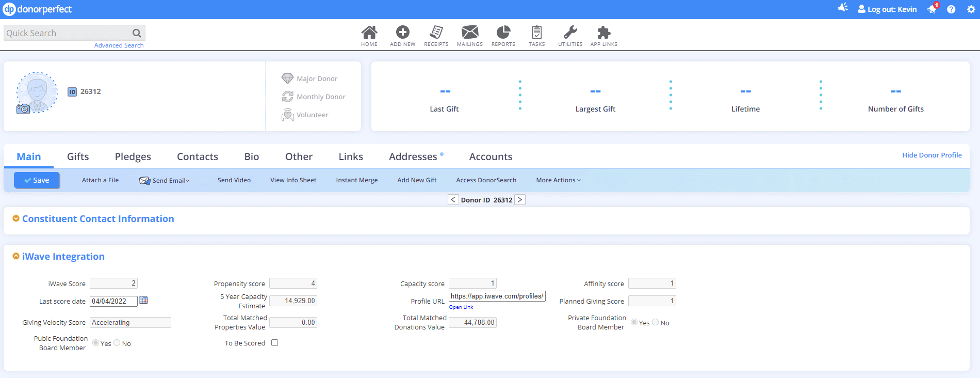Click Instant Merge
Screen dimensions: 980x378
click(x=357, y=180)
